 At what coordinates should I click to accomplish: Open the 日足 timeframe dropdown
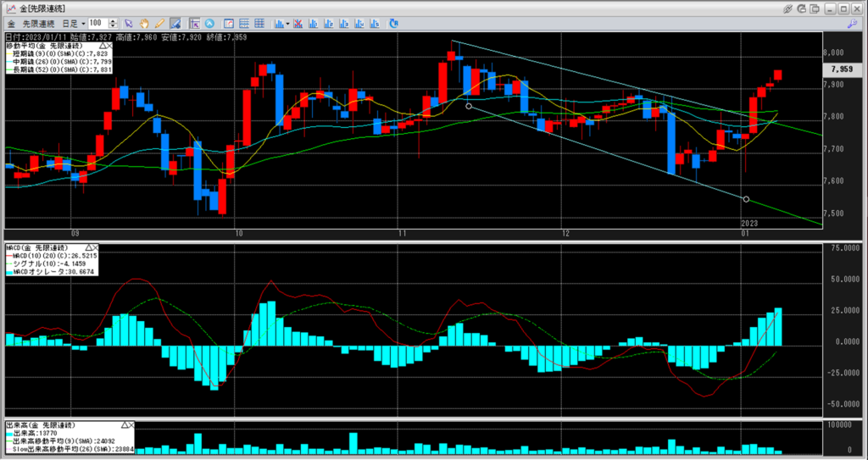74,23
